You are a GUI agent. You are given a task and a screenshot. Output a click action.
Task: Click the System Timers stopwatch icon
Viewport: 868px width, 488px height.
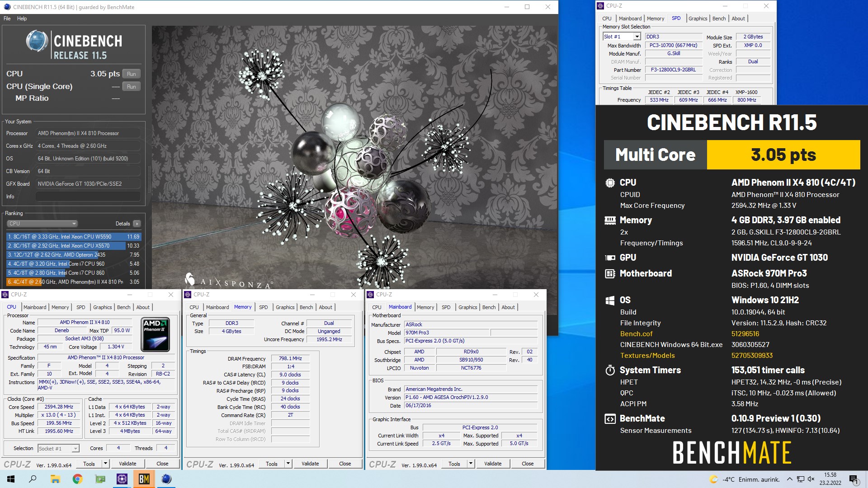tap(610, 370)
